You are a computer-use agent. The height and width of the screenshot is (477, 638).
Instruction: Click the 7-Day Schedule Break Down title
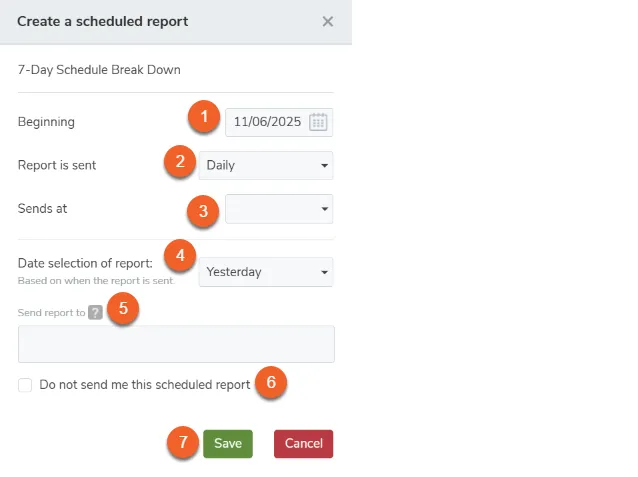tap(99, 70)
